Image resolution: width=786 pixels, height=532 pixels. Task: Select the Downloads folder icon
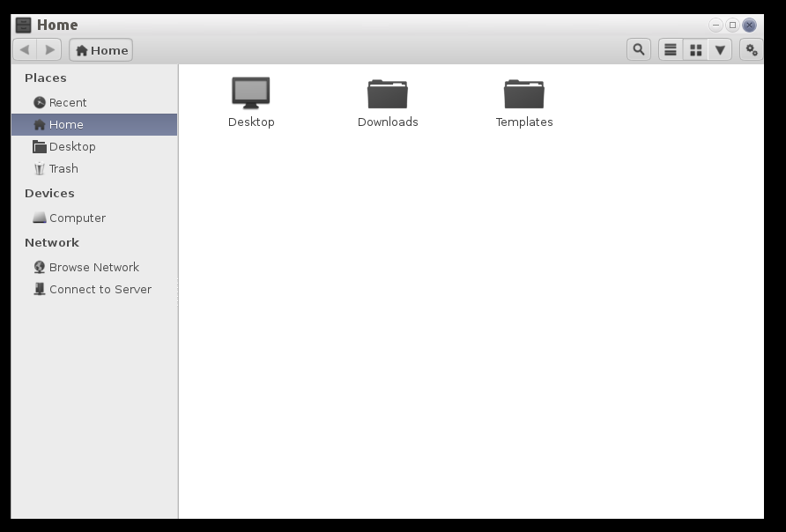388,93
